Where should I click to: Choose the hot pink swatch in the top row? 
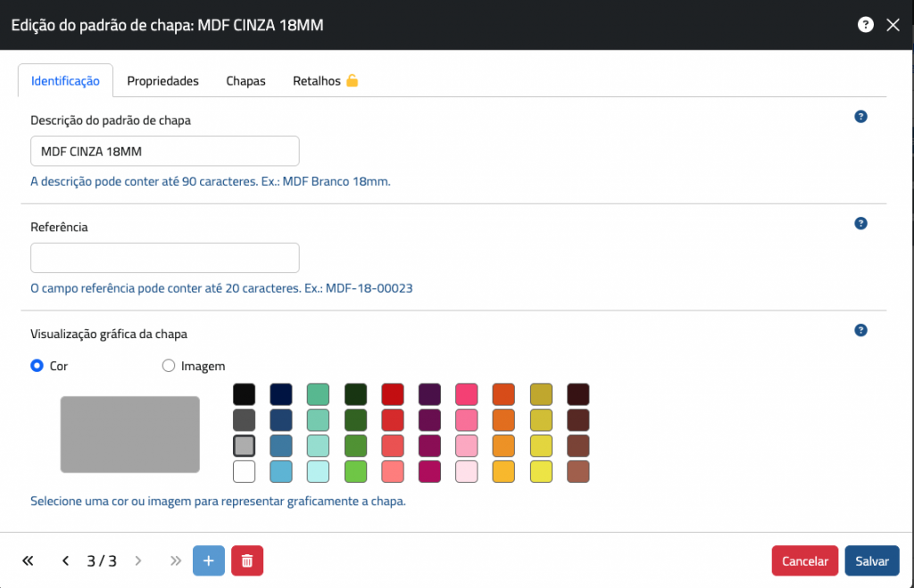click(x=467, y=394)
